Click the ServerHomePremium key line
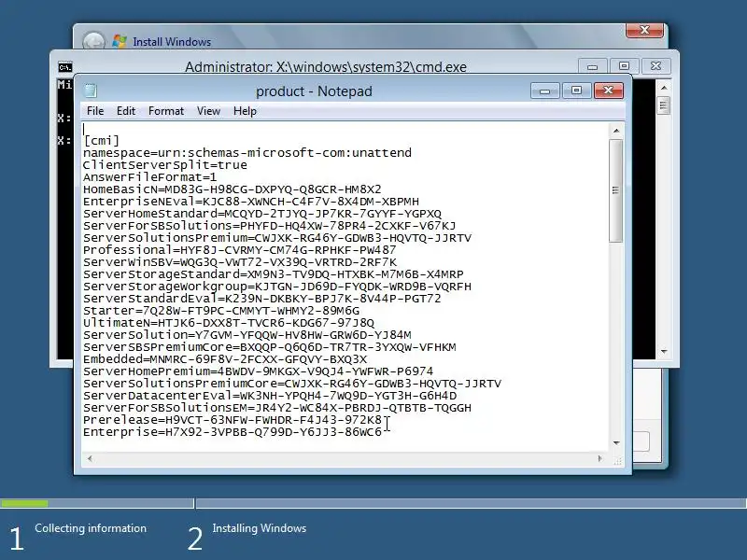The width and height of the screenshot is (747, 560). (259, 371)
